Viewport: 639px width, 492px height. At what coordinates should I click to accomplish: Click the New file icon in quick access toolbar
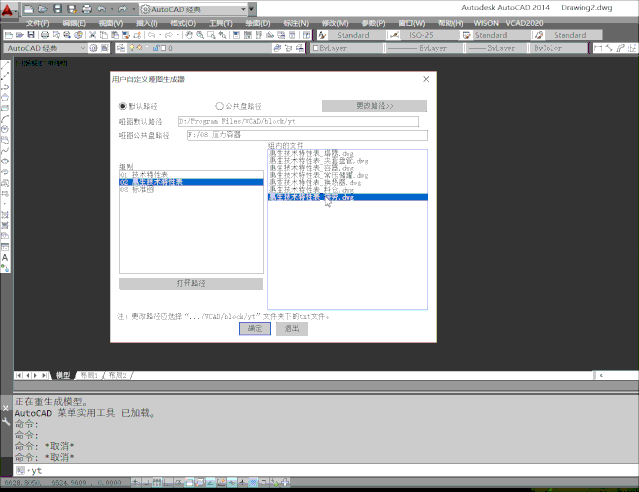click(29, 9)
